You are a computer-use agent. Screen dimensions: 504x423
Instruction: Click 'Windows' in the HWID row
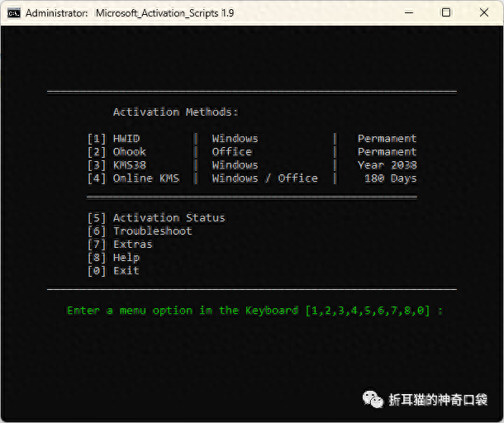tap(235, 139)
